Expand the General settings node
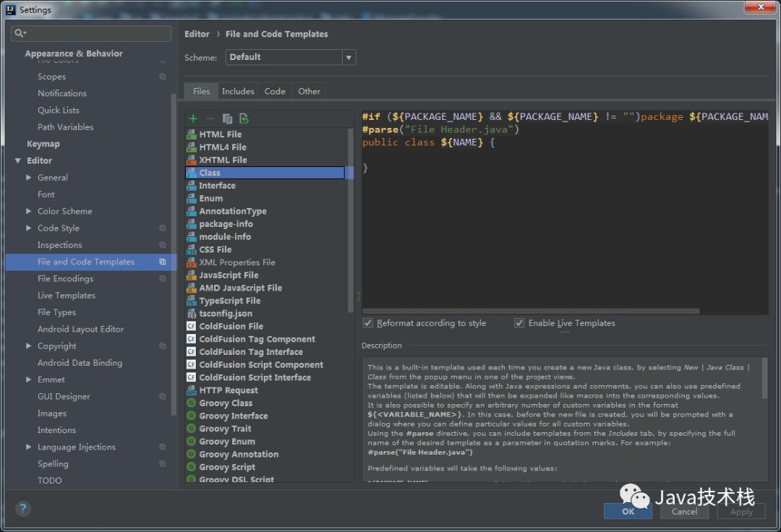 pyautogui.click(x=28, y=177)
